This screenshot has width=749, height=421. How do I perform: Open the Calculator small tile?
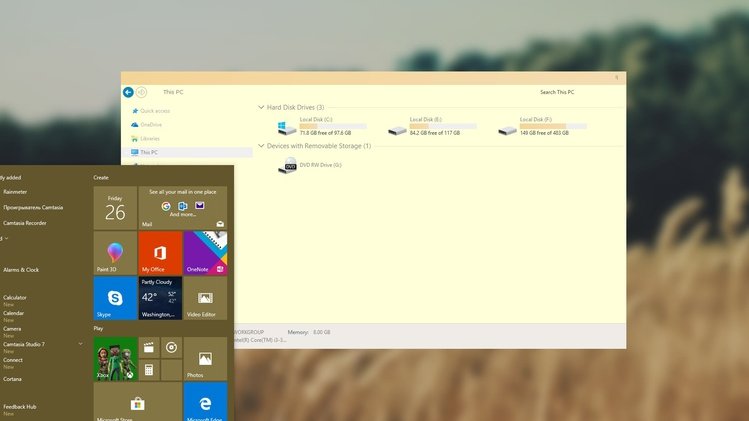coord(149,370)
